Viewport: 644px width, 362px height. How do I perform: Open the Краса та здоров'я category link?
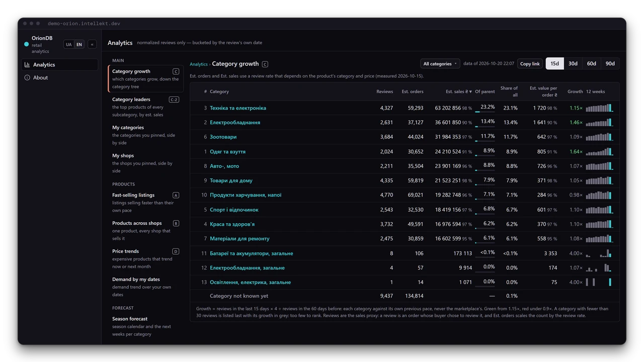tap(232, 224)
